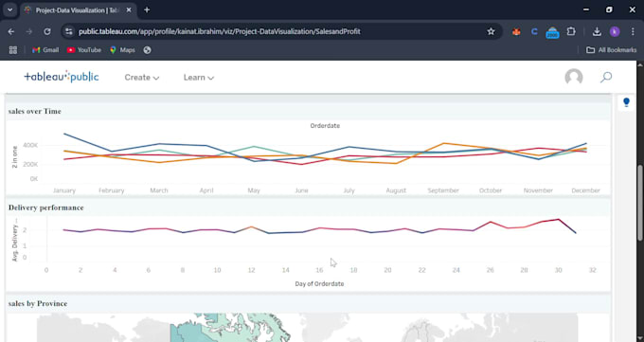Image resolution: width=644 pixels, height=342 pixels.
Task: Click the Canada map region
Action: point(230,328)
